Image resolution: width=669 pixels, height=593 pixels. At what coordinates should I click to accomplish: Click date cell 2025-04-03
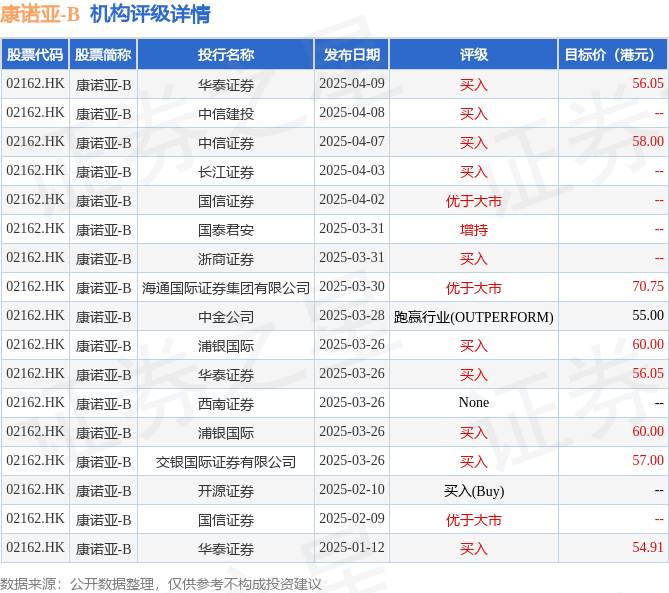click(x=352, y=171)
